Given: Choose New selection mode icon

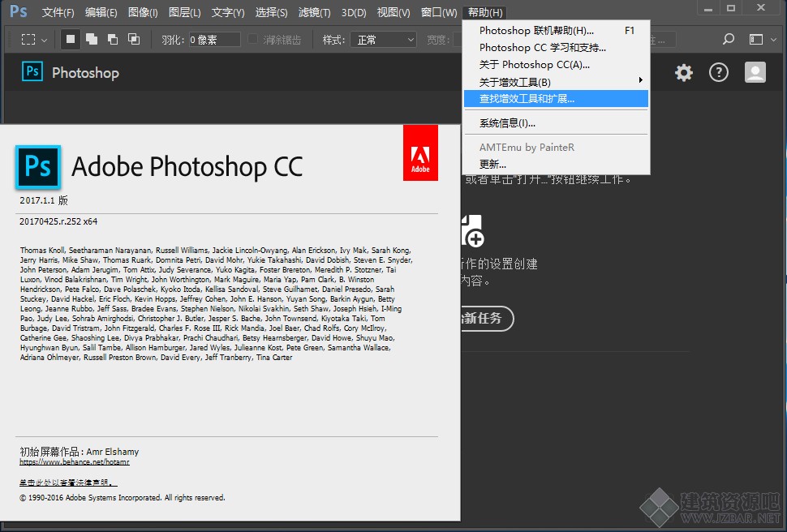Looking at the screenshot, I should [71, 39].
